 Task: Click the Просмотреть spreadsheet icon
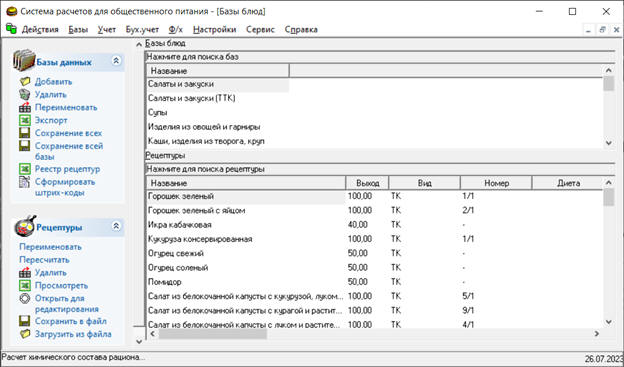(x=25, y=285)
